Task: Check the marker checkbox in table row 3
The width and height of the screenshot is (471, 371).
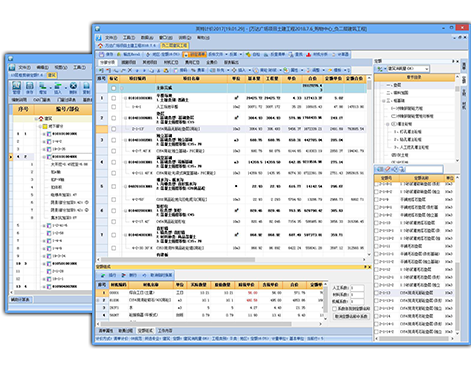Action: coord(114,140)
